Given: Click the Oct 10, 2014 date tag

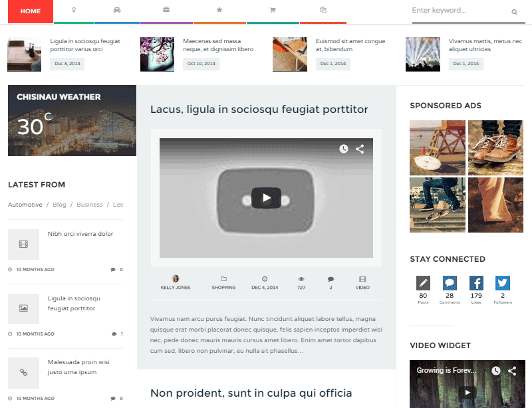Looking at the screenshot, I should click(x=201, y=63).
